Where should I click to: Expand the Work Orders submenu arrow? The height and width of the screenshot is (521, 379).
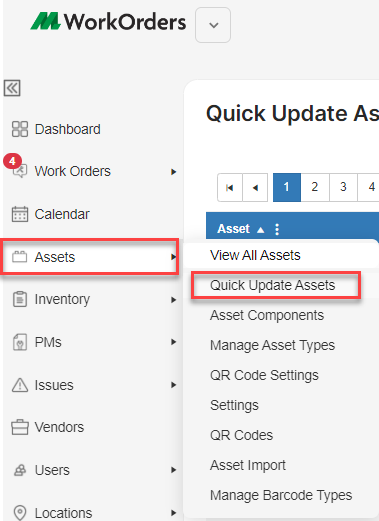[173, 172]
